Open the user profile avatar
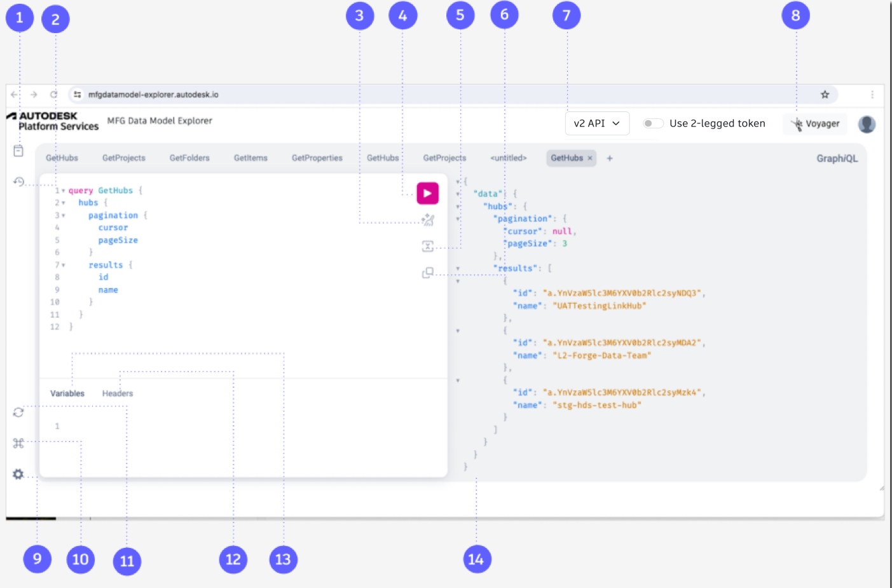 pos(867,124)
